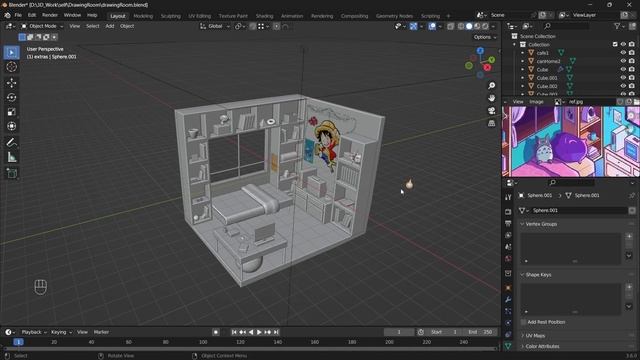Toggle viewport overlays button
640x360 pixels.
tap(432, 26)
